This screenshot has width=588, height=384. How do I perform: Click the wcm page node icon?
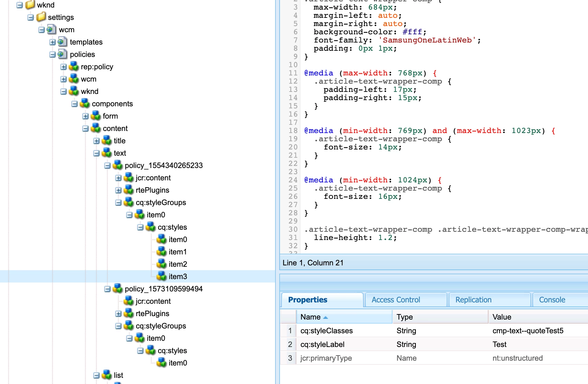point(51,29)
